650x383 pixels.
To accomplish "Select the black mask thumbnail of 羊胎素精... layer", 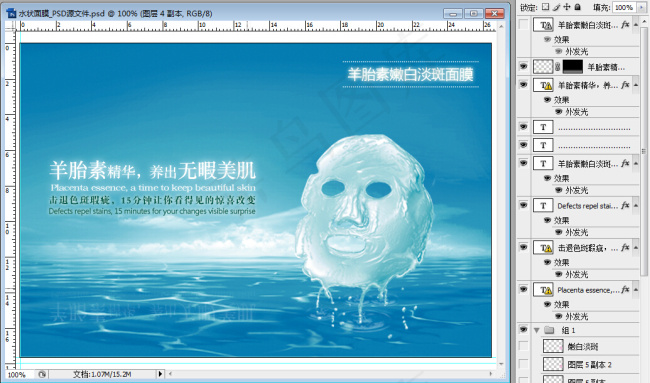I will (x=572, y=67).
